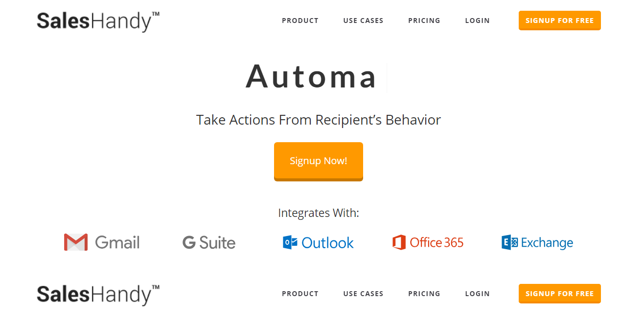
Task: Click Login in the lower navbar
Action: 477,294
